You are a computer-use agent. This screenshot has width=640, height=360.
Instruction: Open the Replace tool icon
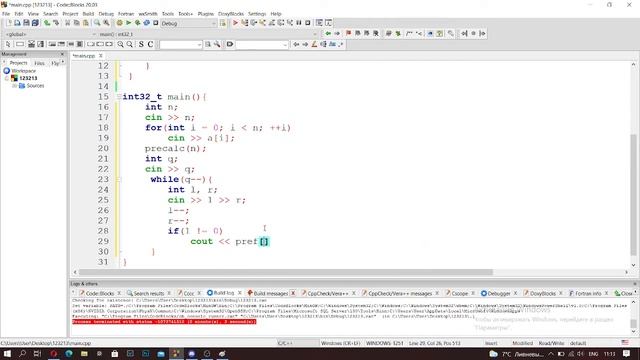[x=106, y=23]
